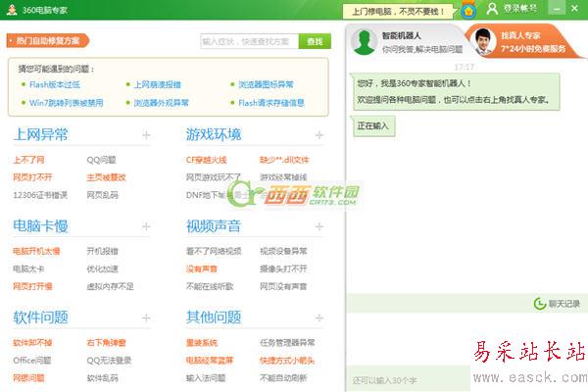588x392 pixels.
Task: Open the Win7跳转列表被禁用 suggestion
Action: pos(66,103)
